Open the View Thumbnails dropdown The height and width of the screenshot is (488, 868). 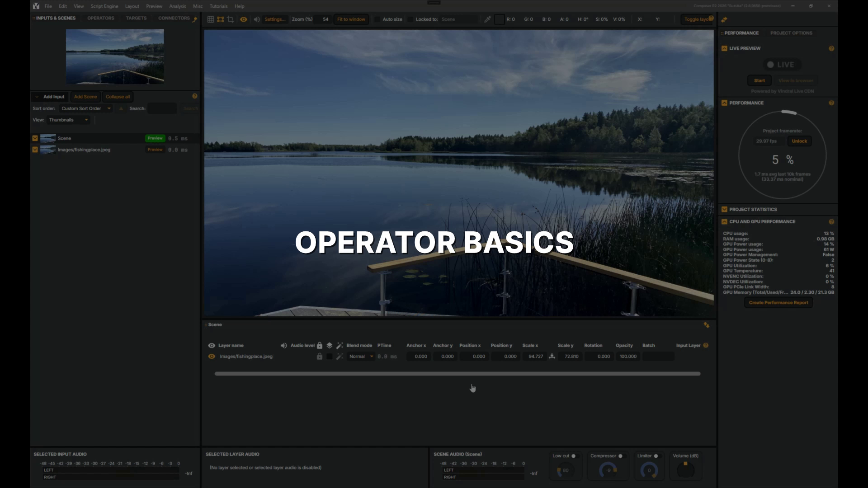point(68,120)
